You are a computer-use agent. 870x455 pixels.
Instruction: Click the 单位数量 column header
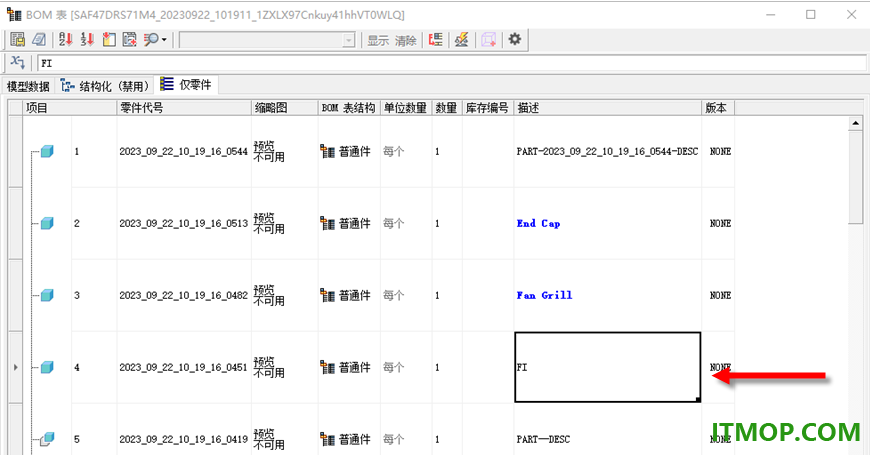pyautogui.click(x=406, y=108)
